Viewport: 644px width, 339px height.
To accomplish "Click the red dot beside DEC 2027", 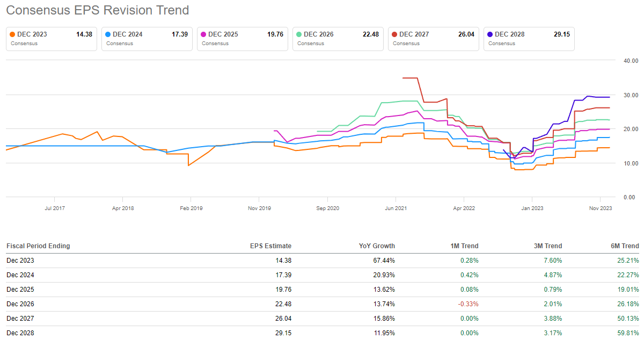I will click(x=395, y=34).
